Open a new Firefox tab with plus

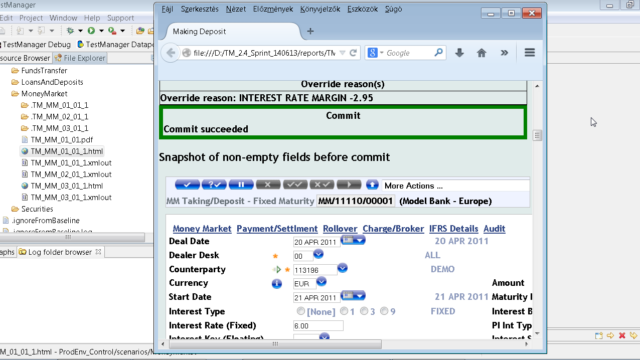[310, 31]
